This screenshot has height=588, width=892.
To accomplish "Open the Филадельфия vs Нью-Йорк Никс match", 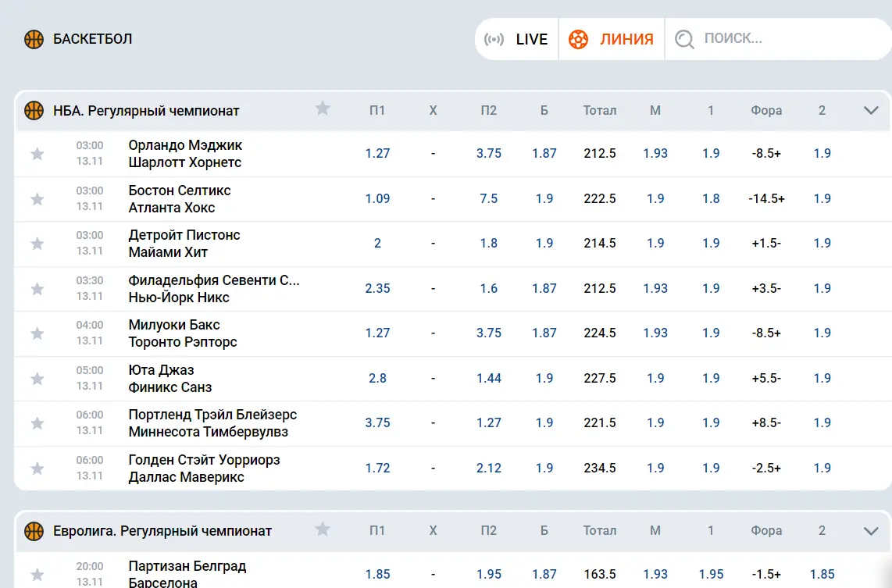I will click(x=214, y=289).
